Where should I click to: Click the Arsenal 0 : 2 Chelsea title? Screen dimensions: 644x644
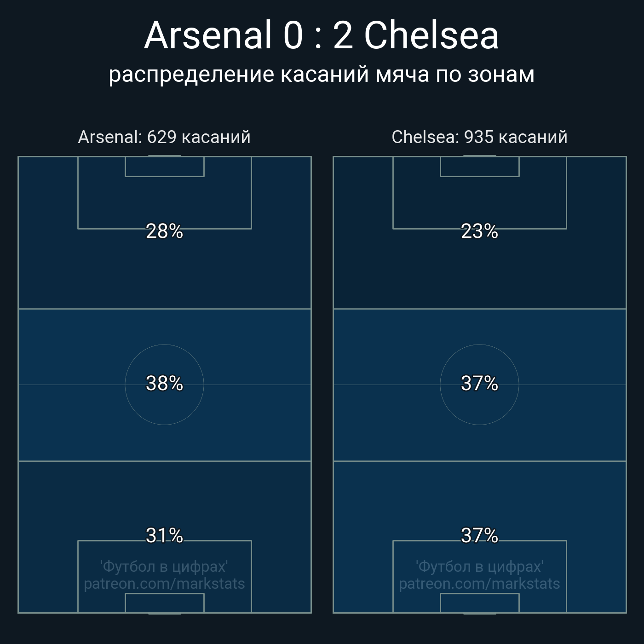322,35
